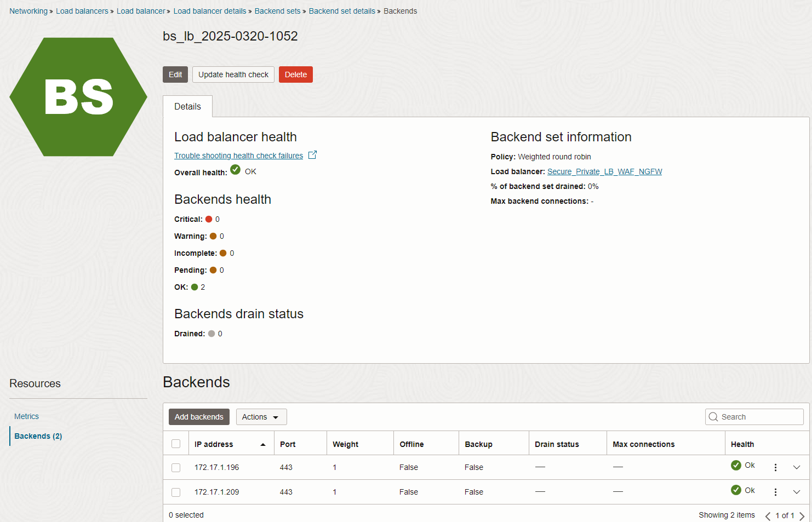
Task: Click the BS backend set hexagon icon
Action: [x=78, y=97]
